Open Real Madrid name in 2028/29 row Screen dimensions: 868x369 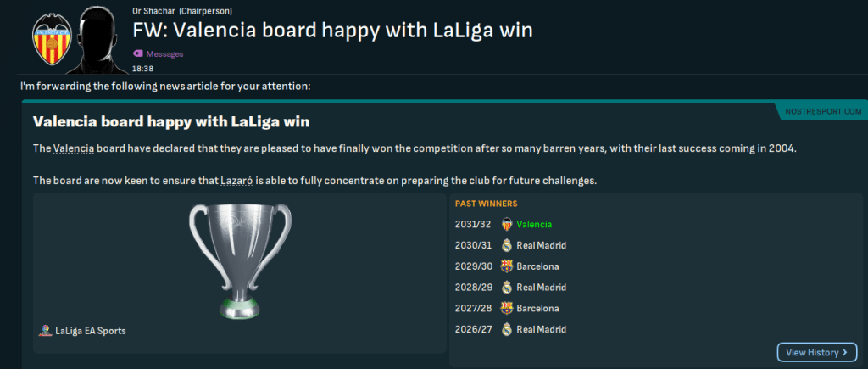541,288
